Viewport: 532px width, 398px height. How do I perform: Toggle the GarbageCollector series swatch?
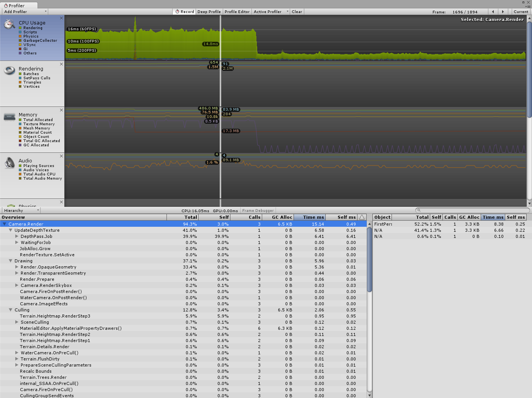(x=20, y=41)
